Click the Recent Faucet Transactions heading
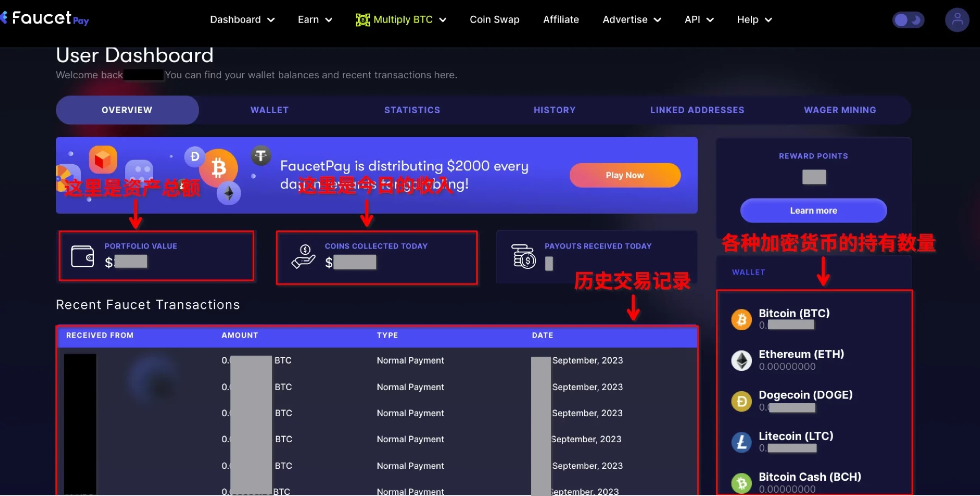This screenshot has height=496, width=980. tap(148, 305)
